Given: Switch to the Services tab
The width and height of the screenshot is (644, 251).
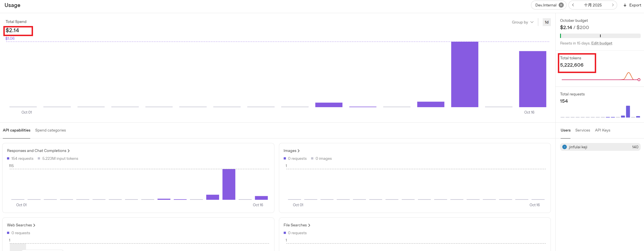Looking at the screenshot, I should 582,130.
